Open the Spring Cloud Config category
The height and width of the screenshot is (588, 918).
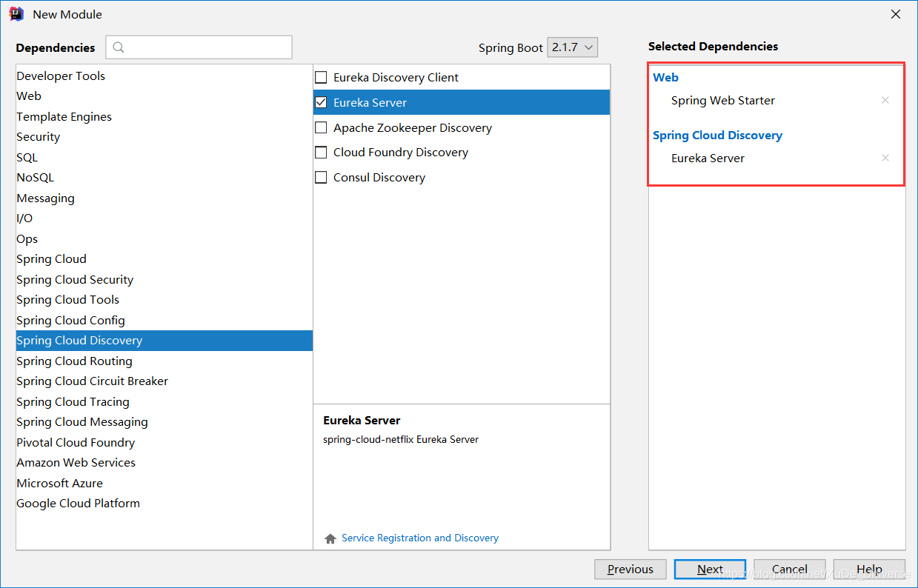[164, 321]
